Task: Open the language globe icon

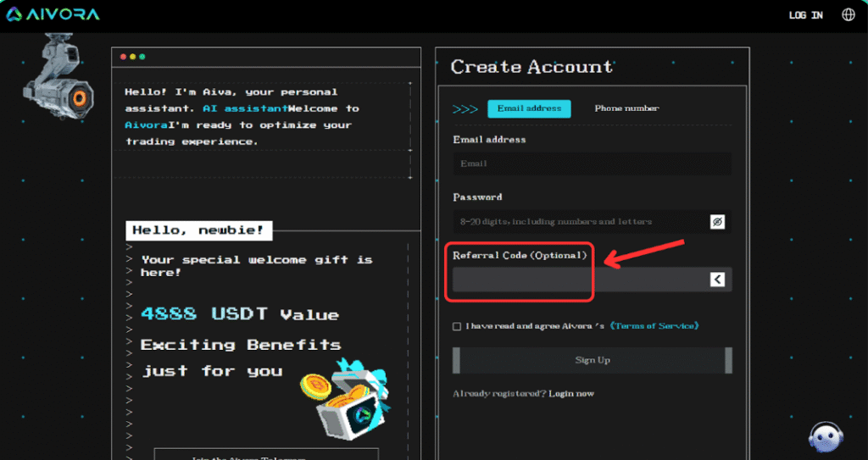Action: coord(848,15)
